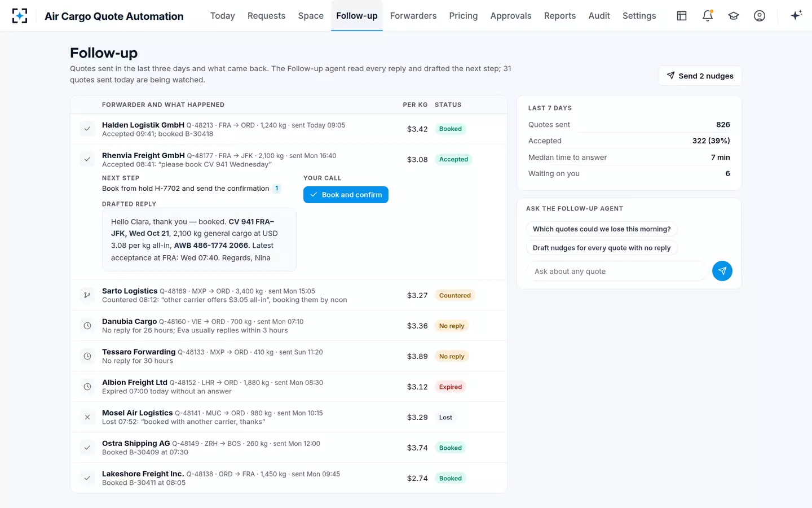The width and height of the screenshot is (812, 508).
Task: Click the branch icon on Sarto Logistics row
Action: [87, 295]
